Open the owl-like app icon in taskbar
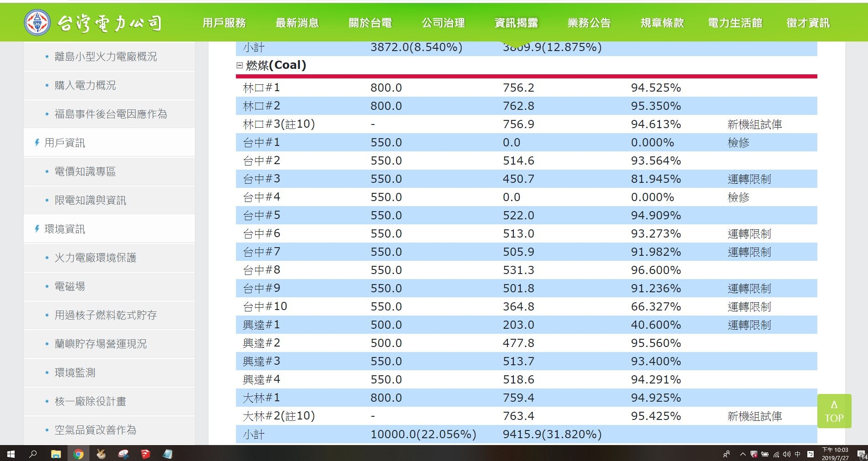Image resolution: width=868 pixels, height=461 pixels. pos(101,454)
